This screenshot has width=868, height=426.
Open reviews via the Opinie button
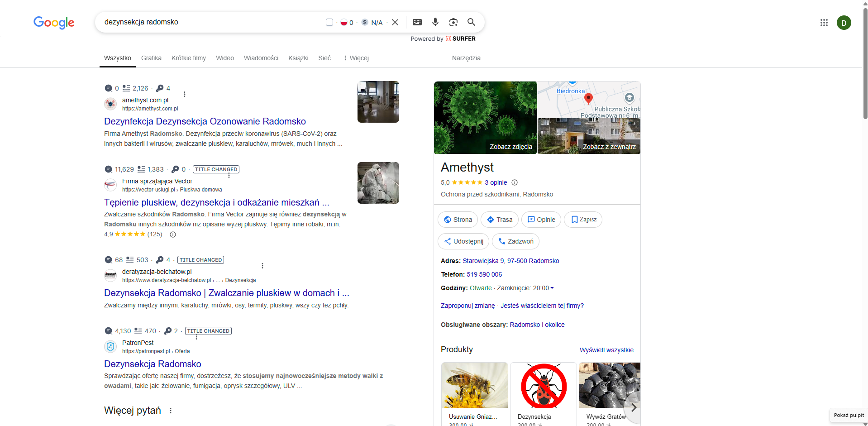[540, 219]
